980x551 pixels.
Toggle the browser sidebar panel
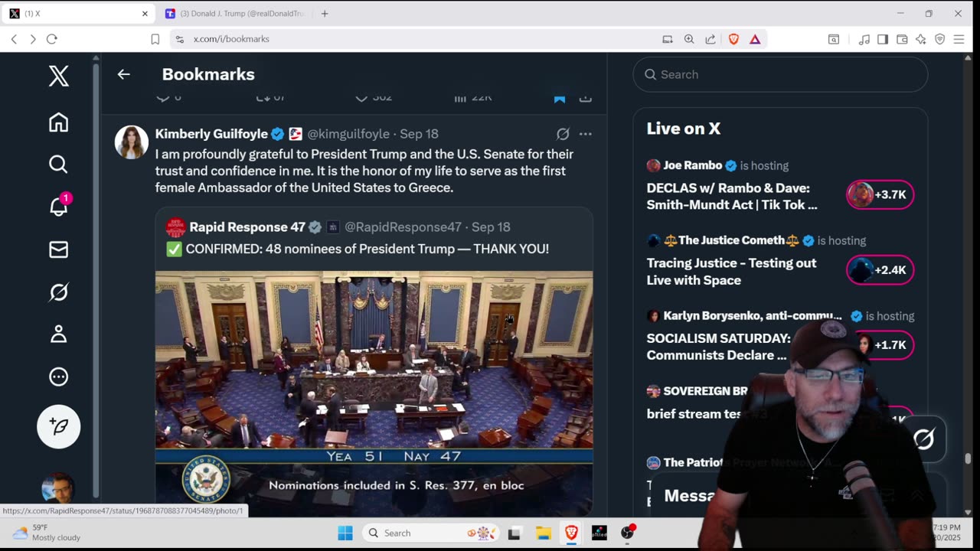883,39
